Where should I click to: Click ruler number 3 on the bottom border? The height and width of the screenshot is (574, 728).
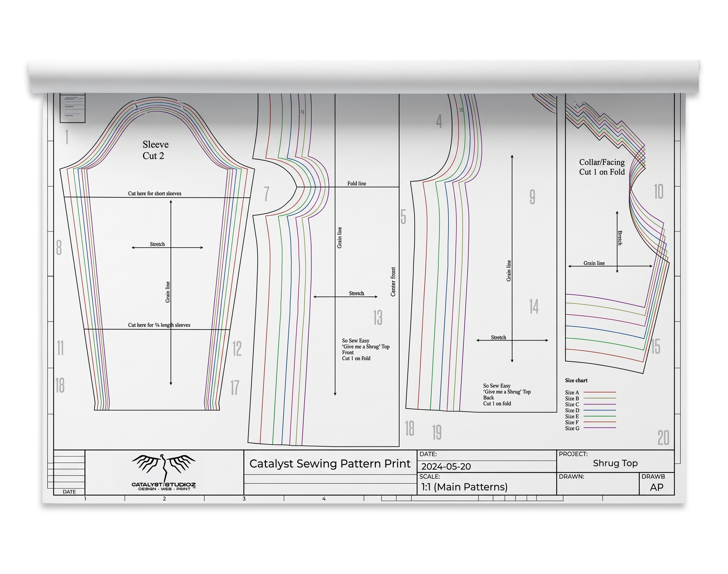click(244, 499)
